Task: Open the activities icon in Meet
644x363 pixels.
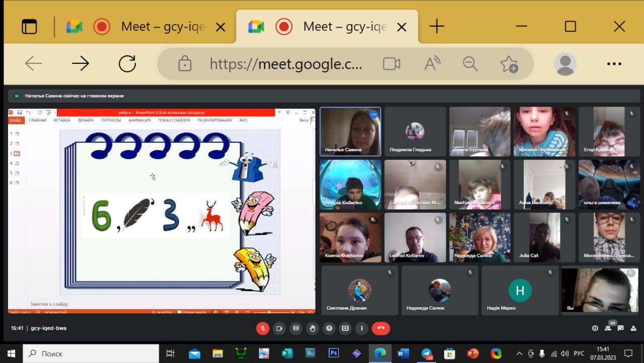Action: tap(633, 328)
